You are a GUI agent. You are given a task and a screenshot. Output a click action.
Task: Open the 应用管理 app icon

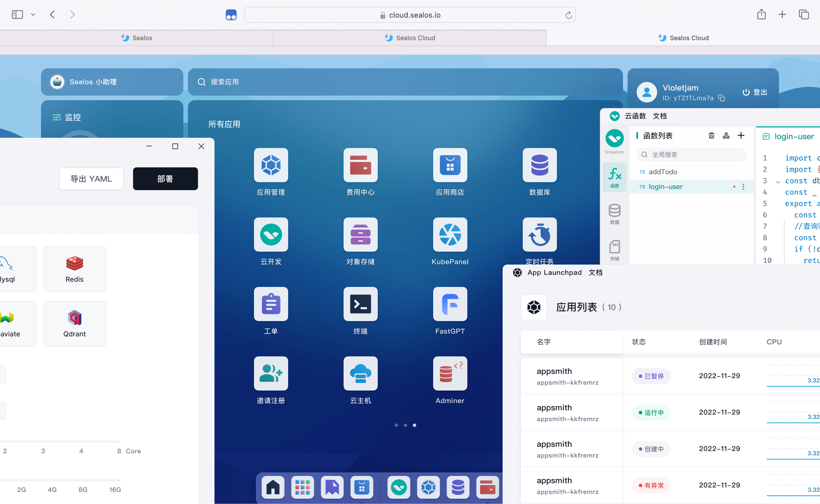[271, 165]
